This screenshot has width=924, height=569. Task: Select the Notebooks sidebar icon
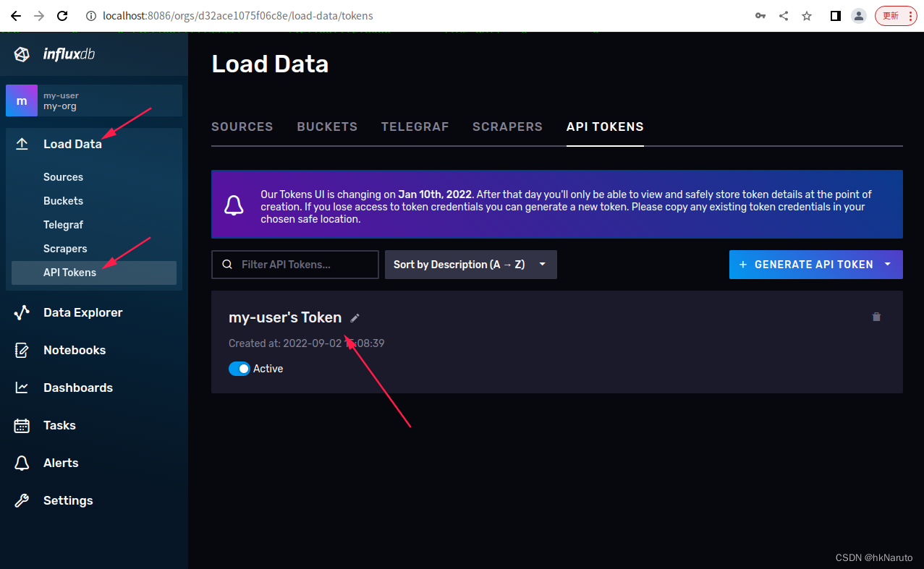tap(22, 350)
